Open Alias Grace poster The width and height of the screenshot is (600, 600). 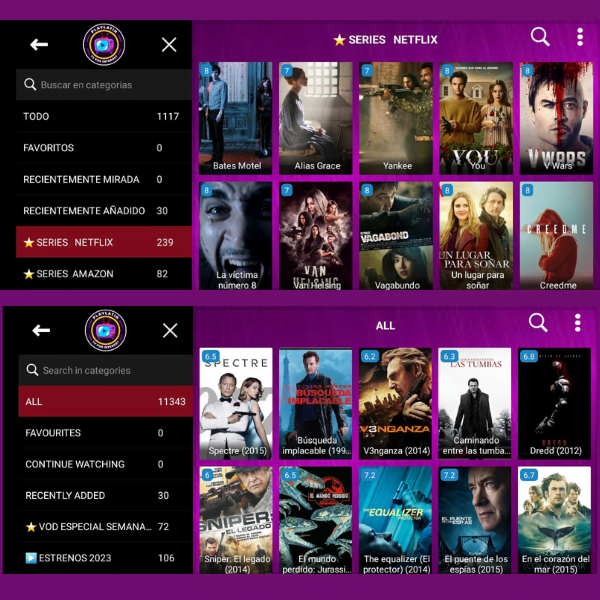coord(316,118)
